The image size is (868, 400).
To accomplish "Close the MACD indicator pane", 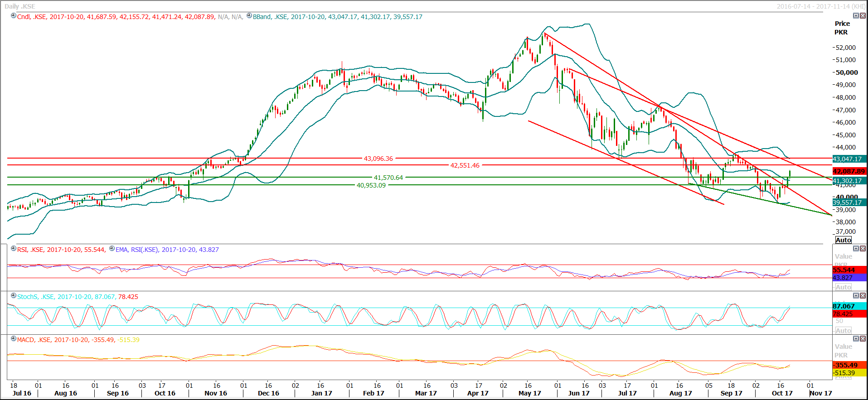I will 863,339.
